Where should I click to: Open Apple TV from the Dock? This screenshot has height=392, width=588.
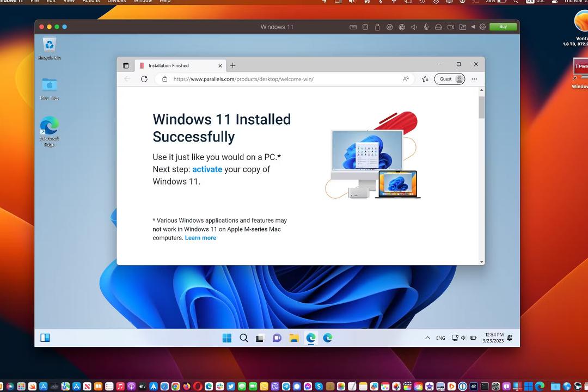142,387
